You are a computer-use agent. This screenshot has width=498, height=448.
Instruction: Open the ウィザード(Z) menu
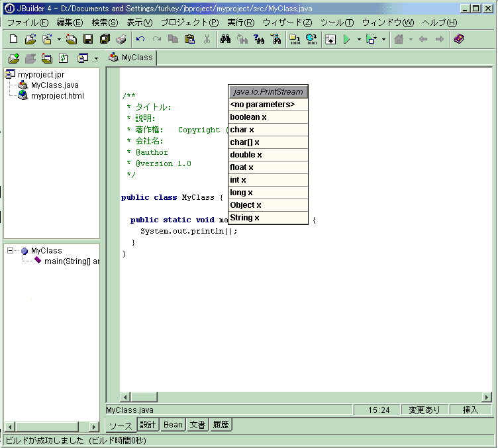pos(287,22)
